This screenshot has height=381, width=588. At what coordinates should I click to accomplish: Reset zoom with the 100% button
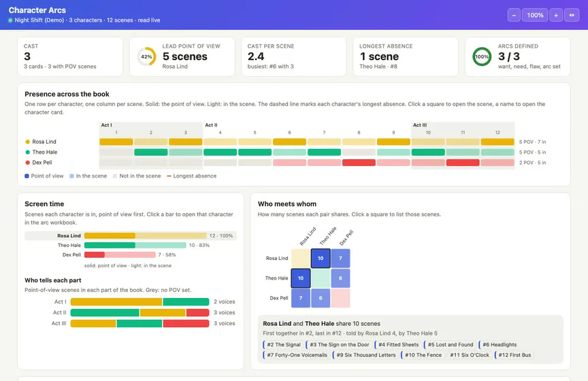[x=535, y=15]
